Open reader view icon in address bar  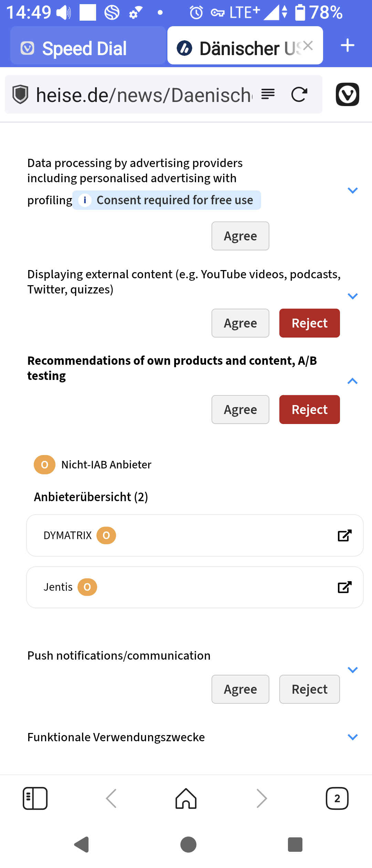click(268, 94)
